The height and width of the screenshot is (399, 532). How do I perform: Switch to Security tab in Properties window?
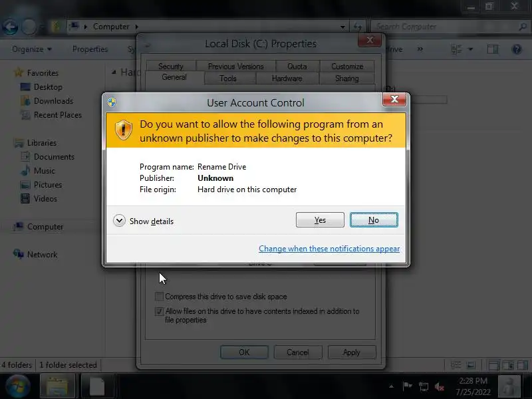click(x=171, y=66)
